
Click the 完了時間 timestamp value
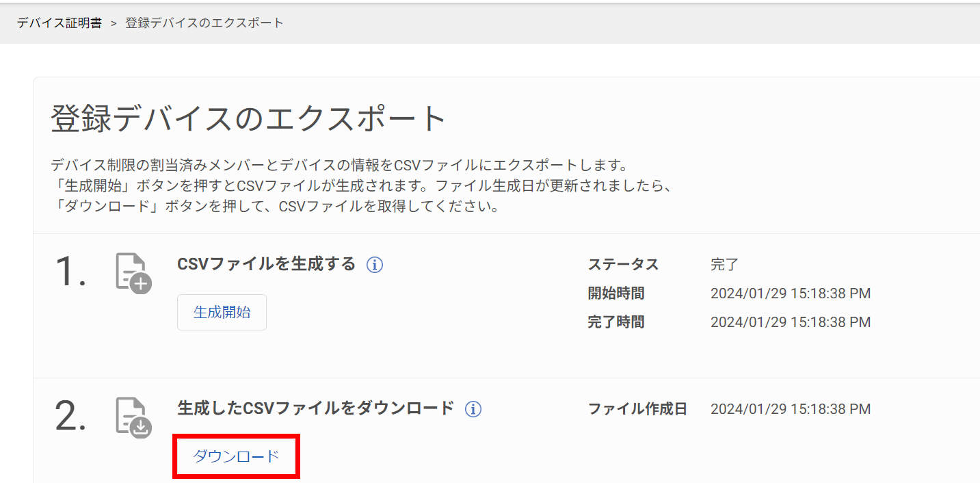[791, 322]
